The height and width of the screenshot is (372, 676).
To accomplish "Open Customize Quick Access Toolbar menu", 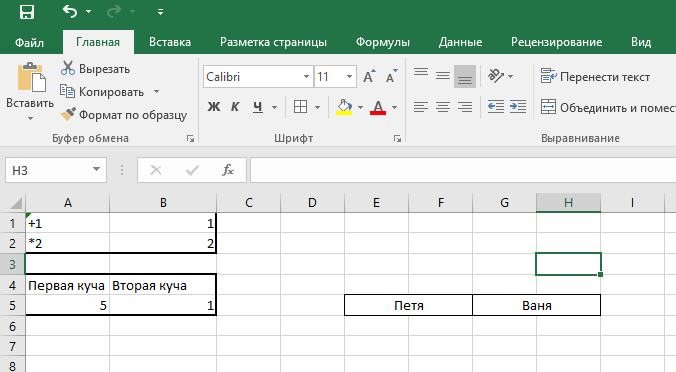I will click(x=160, y=12).
